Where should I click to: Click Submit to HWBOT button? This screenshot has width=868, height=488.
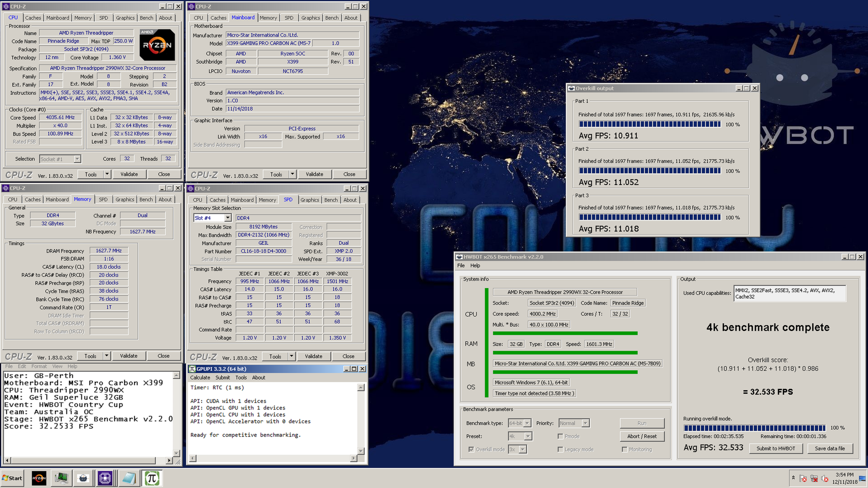776,448
